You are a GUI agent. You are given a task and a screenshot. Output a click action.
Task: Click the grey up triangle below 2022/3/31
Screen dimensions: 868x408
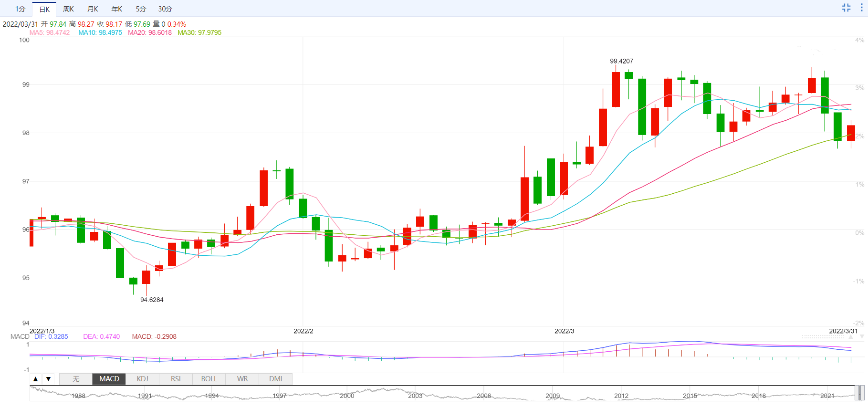point(850,337)
